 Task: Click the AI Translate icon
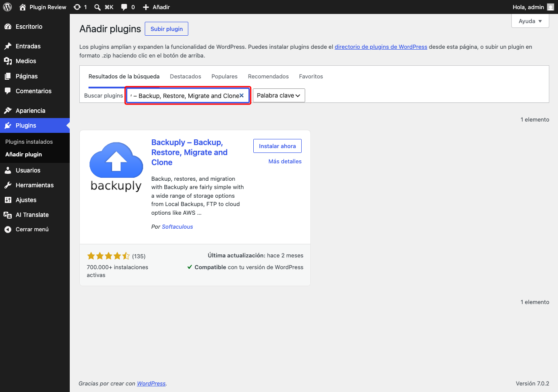pyautogui.click(x=8, y=215)
